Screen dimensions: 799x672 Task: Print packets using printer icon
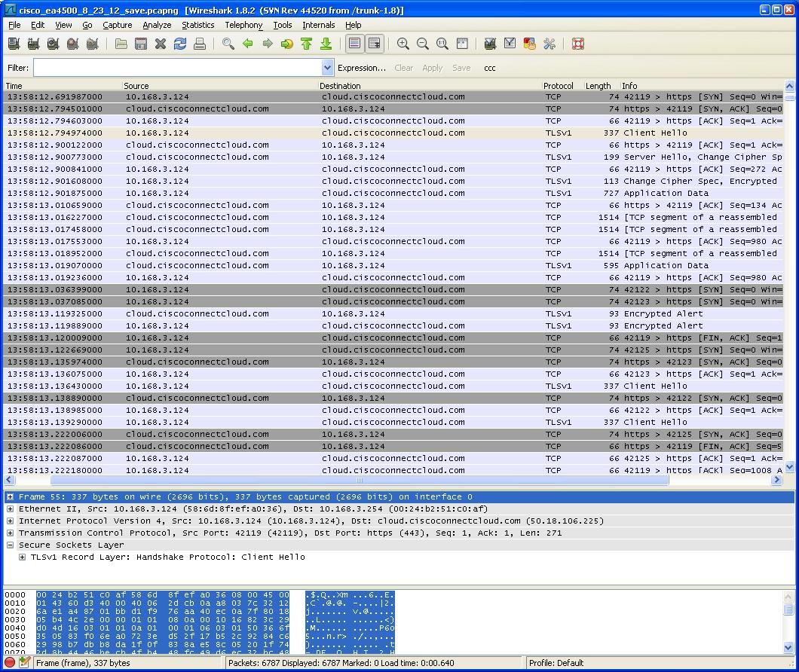tap(200, 44)
